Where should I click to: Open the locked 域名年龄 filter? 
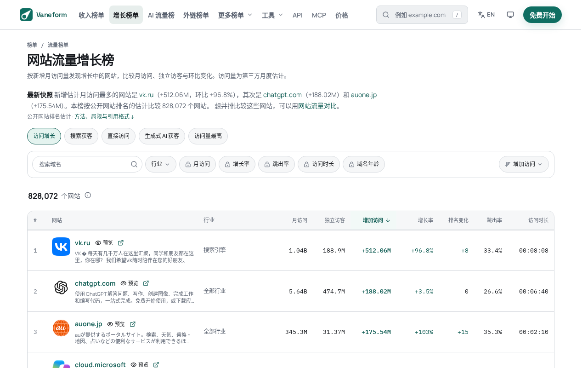pyautogui.click(x=364, y=164)
